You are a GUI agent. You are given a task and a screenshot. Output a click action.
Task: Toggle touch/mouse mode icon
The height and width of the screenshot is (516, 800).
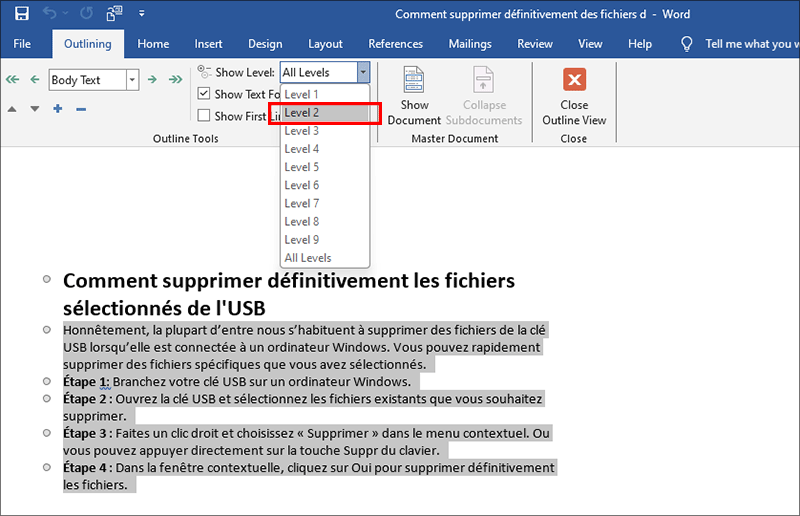[114, 13]
